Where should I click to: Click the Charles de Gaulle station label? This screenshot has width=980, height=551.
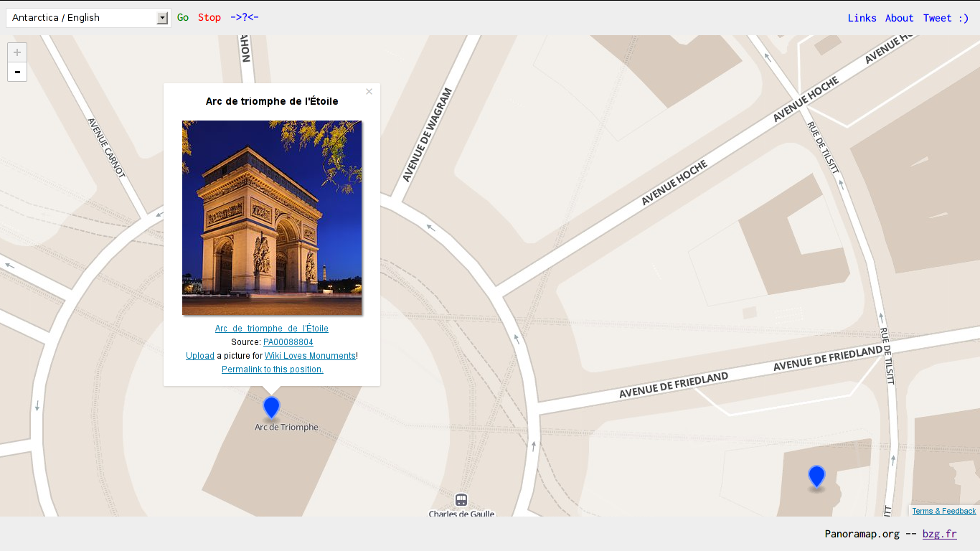pos(461,513)
